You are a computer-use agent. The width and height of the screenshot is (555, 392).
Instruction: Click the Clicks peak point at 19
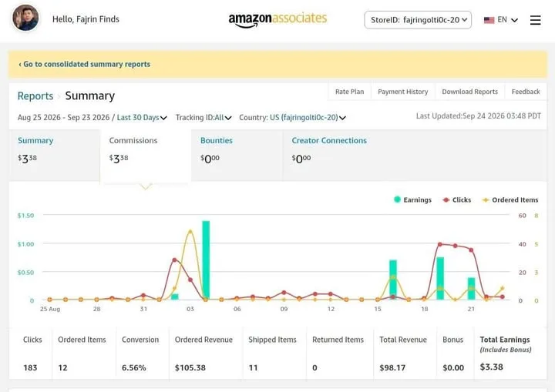pos(440,244)
